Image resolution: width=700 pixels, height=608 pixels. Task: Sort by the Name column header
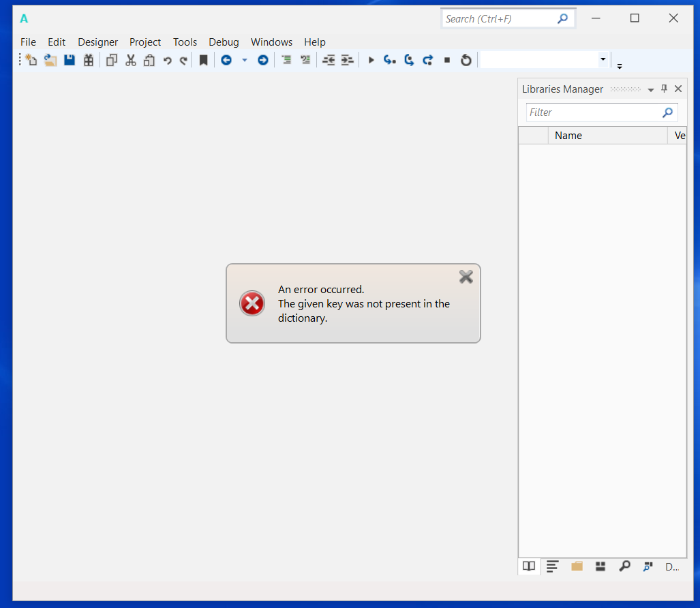(x=607, y=135)
